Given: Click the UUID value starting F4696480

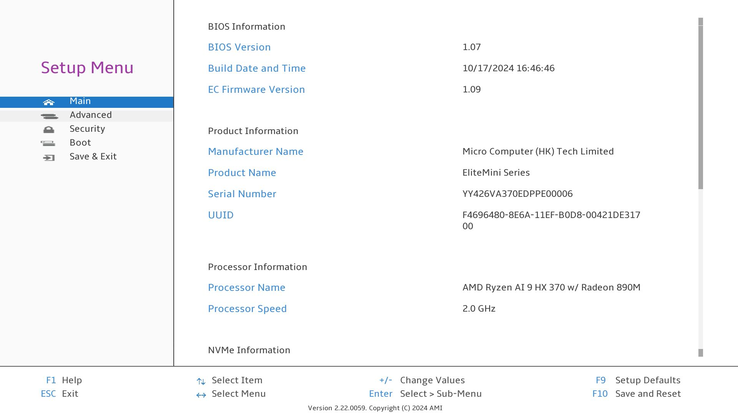Looking at the screenshot, I should (551, 220).
